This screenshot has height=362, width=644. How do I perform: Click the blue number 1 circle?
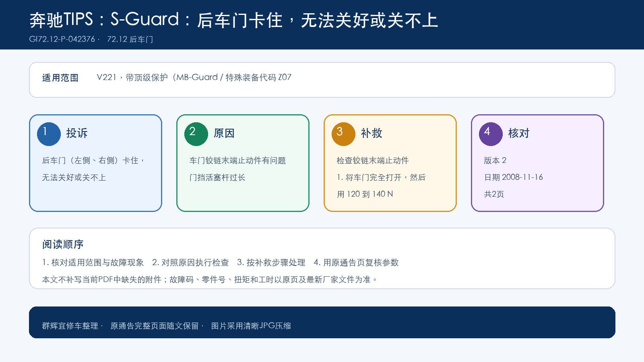point(49,134)
